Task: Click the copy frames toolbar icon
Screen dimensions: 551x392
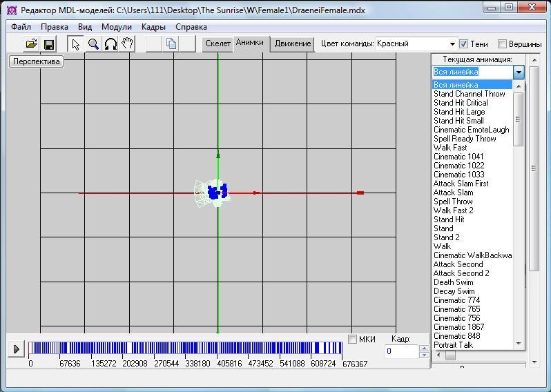Action: pos(171,44)
